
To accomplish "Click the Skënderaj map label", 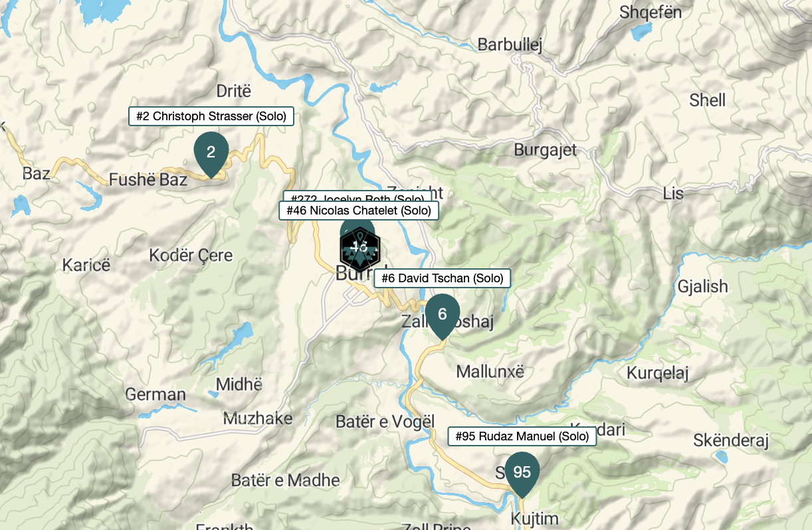I will tap(731, 440).
